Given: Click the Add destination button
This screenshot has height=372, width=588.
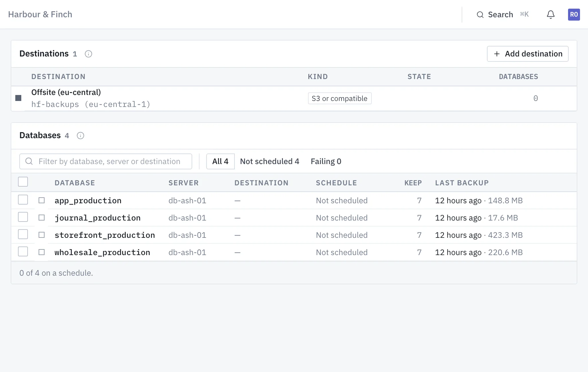Looking at the screenshot, I should click(x=527, y=54).
